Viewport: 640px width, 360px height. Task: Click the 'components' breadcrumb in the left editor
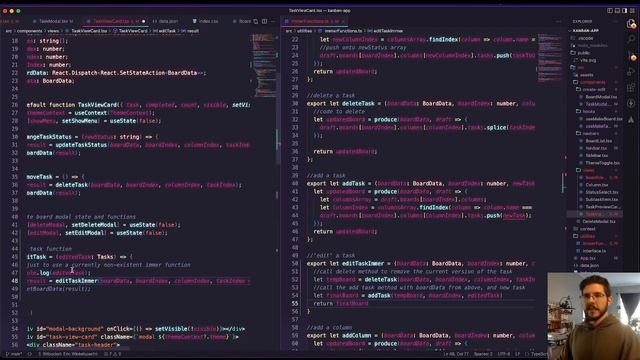pos(29,31)
